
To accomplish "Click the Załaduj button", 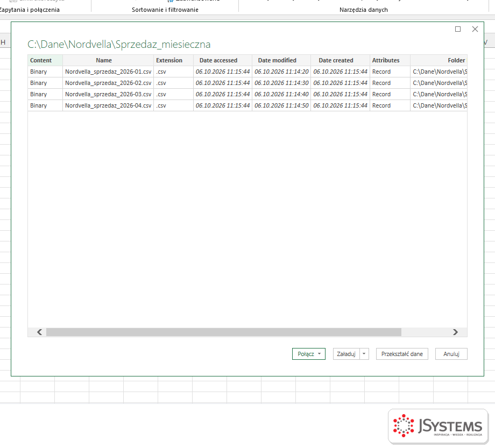I will pos(346,354).
